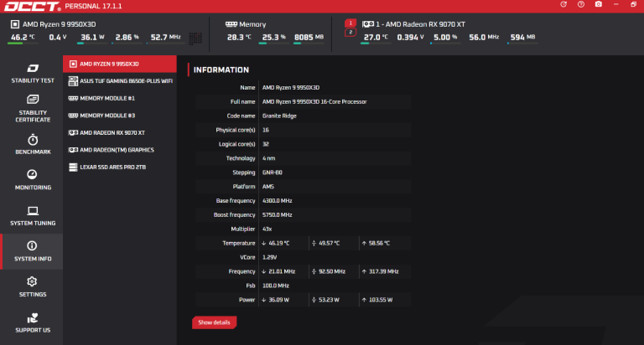This screenshot has width=644, height=345.
Task: Click the Show details button
Action: 214,322
